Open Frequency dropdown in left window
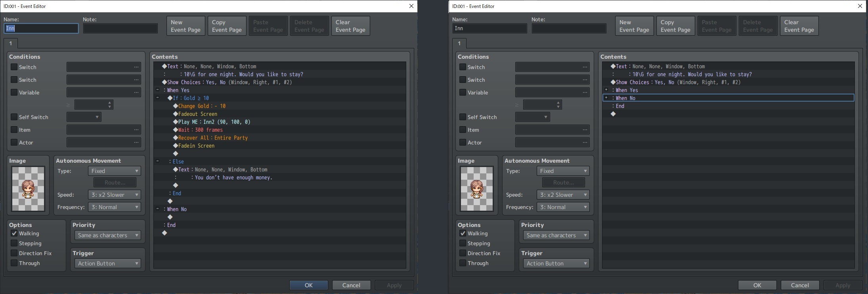The image size is (868, 294). (x=115, y=207)
